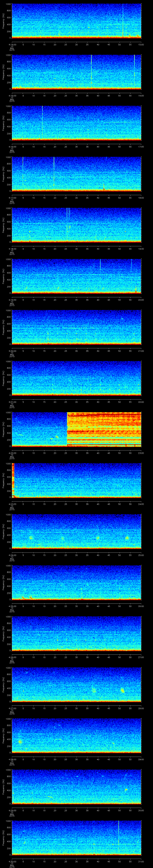
Task: Click the '4:19:00' time axis label
Action: point(12,300)
